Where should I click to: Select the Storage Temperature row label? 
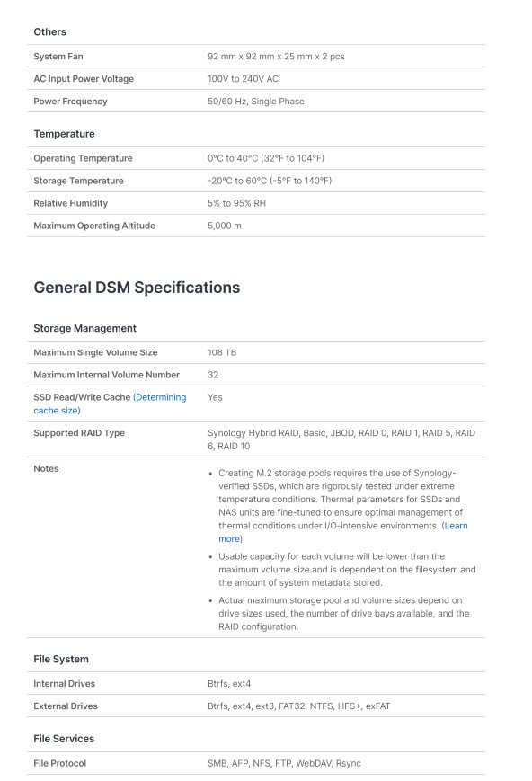[78, 181]
